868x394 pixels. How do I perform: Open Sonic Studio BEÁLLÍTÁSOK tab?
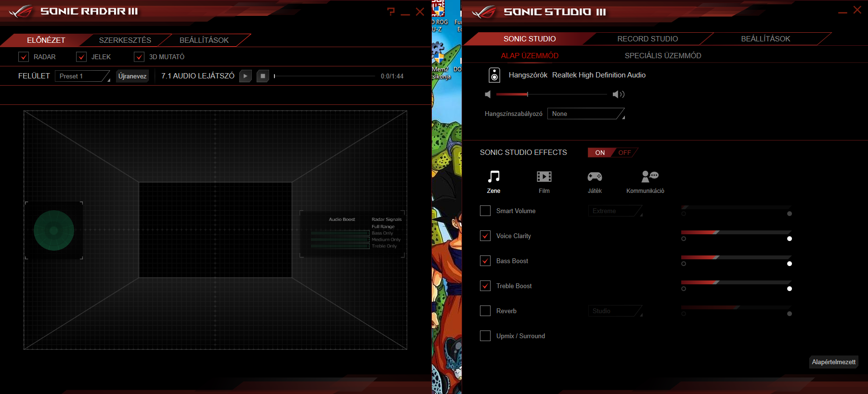point(765,38)
